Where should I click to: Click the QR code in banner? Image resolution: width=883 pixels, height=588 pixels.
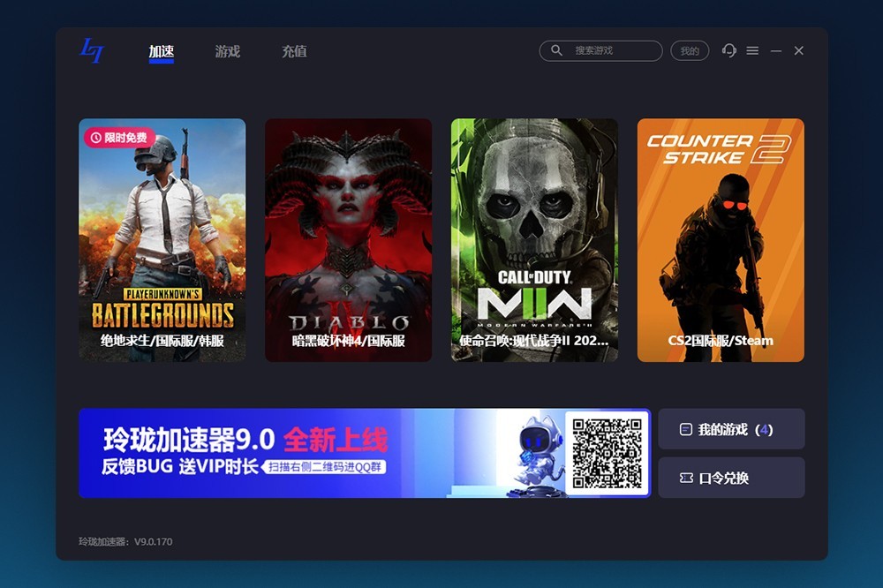pyautogui.click(x=608, y=453)
